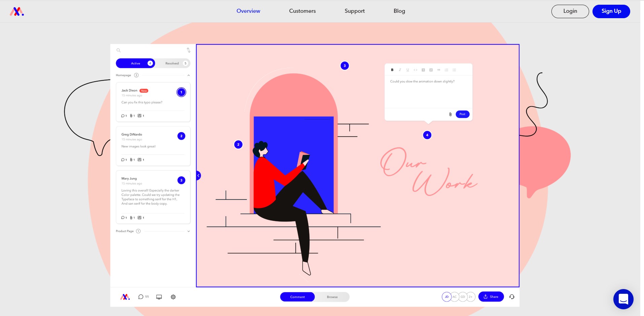Click the desktop monitor view icon
The width and height of the screenshot is (644, 316).
click(x=159, y=297)
